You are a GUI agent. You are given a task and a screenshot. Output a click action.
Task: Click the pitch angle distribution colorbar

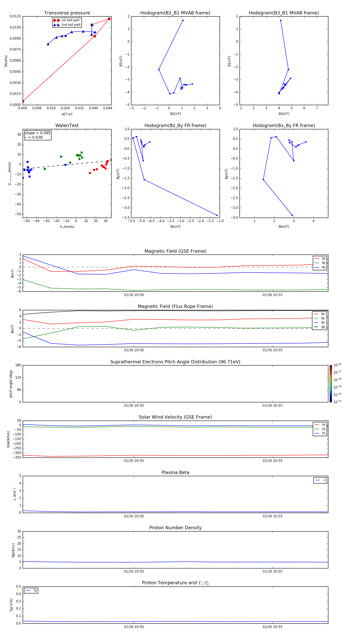click(x=331, y=383)
